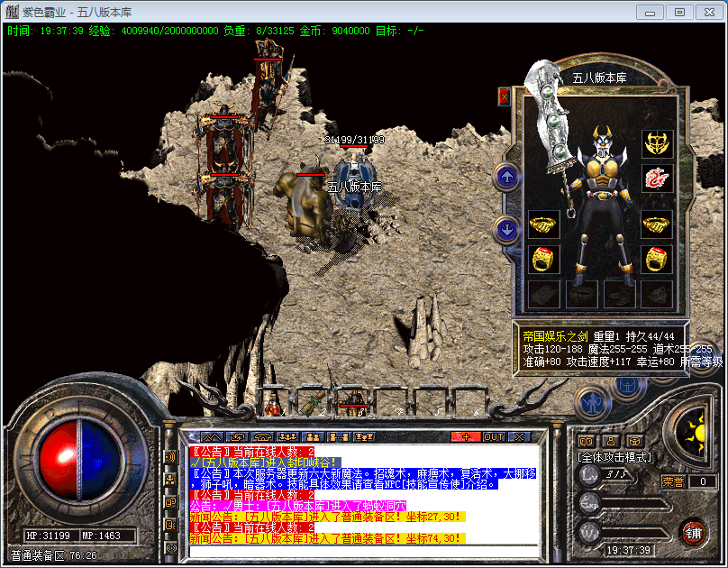This screenshot has width=728, height=568.
Task: Click the round wheel icon above attack mode
Action: tap(634, 441)
